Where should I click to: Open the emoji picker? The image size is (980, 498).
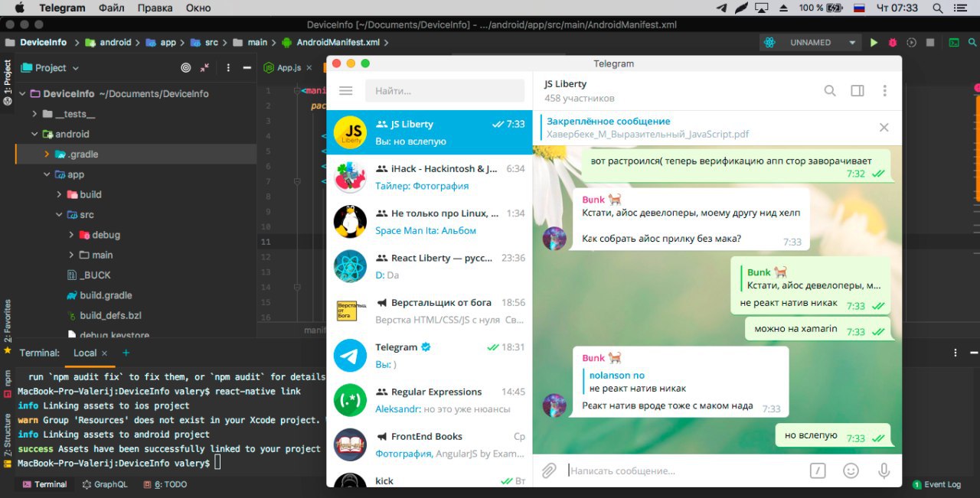coord(851,470)
